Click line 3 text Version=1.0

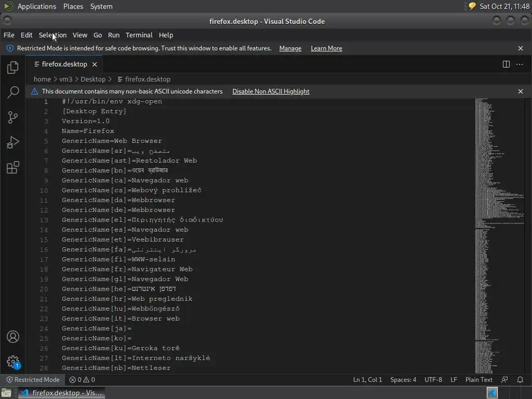click(x=86, y=121)
